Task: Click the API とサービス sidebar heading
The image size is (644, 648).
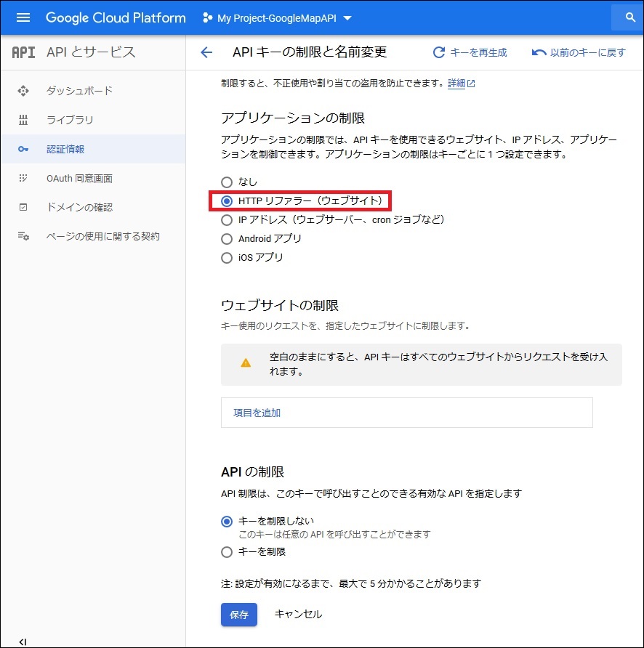Action: 91,52
